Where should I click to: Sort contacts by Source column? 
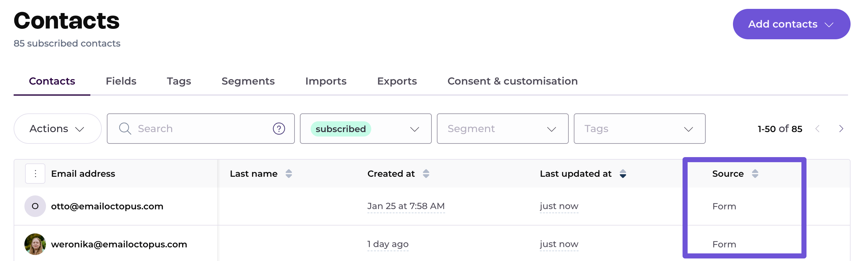tap(755, 174)
